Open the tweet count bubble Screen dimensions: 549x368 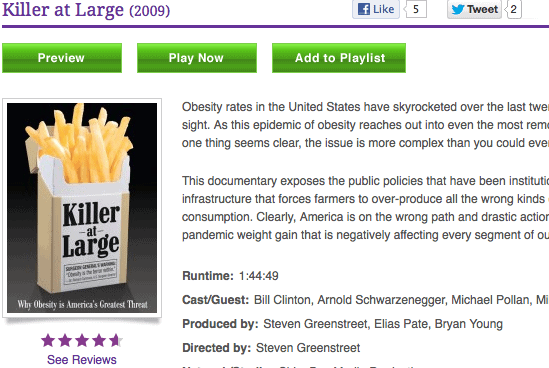coord(513,9)
